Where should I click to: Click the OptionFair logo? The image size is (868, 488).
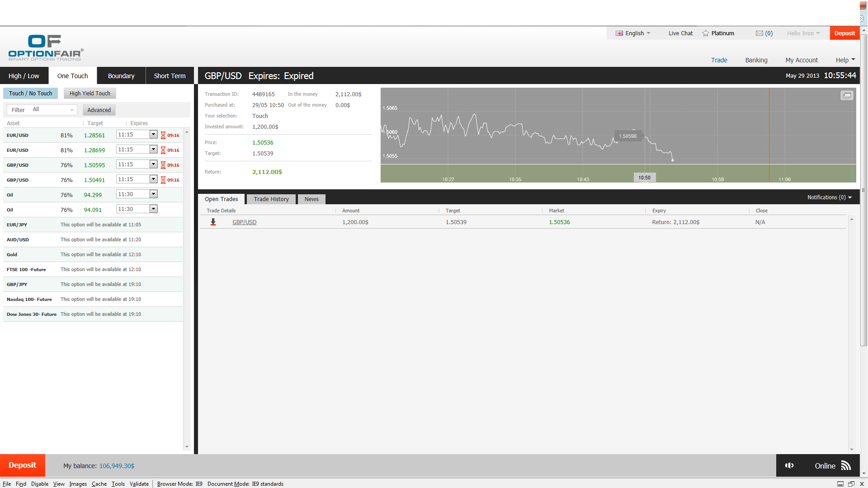click(x=45, y=47)
